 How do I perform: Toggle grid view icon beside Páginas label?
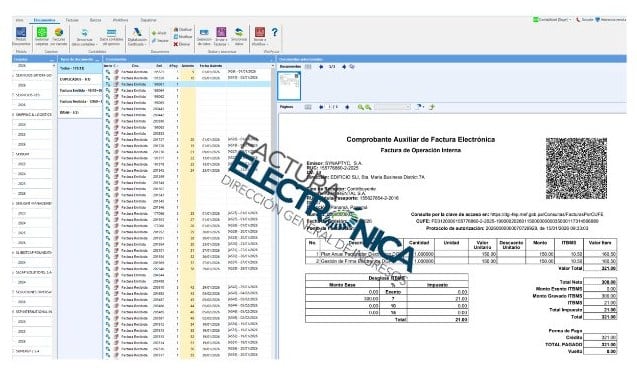pyautogui.click(x=308, y=107)
